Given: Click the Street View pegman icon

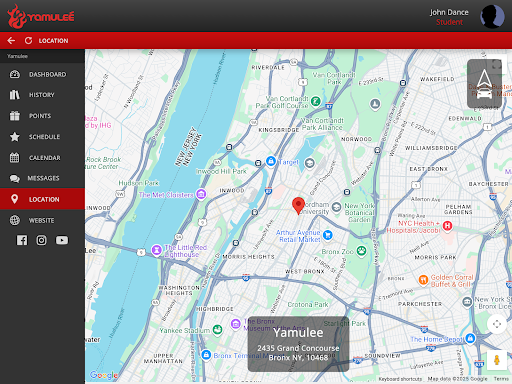Looking at the screenshot, I should (x=497, y=360).
